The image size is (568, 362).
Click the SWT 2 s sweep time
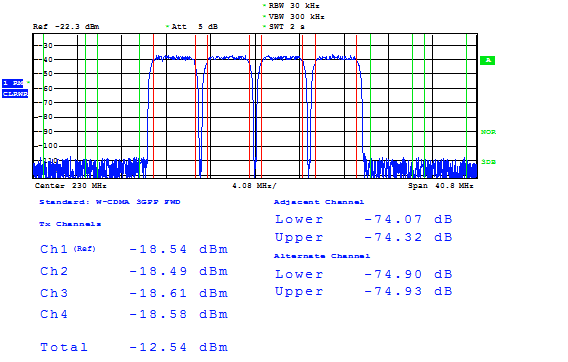click(x=287, y=27)
